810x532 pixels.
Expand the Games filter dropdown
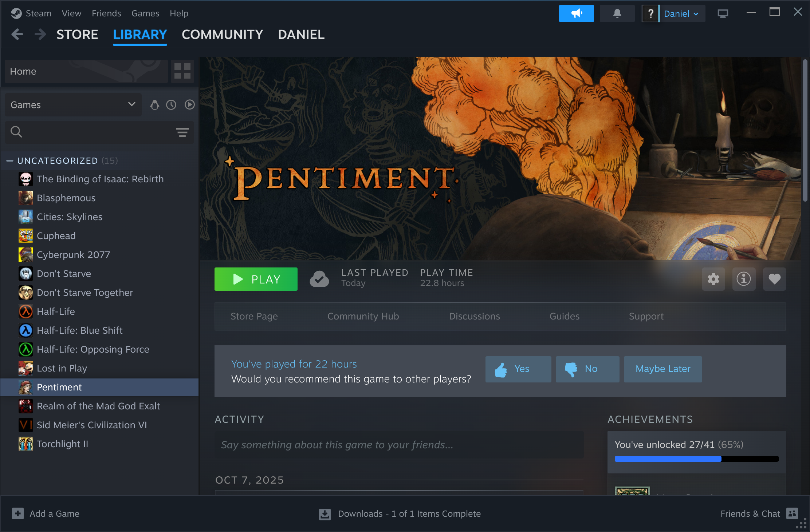tap(73, 105)
